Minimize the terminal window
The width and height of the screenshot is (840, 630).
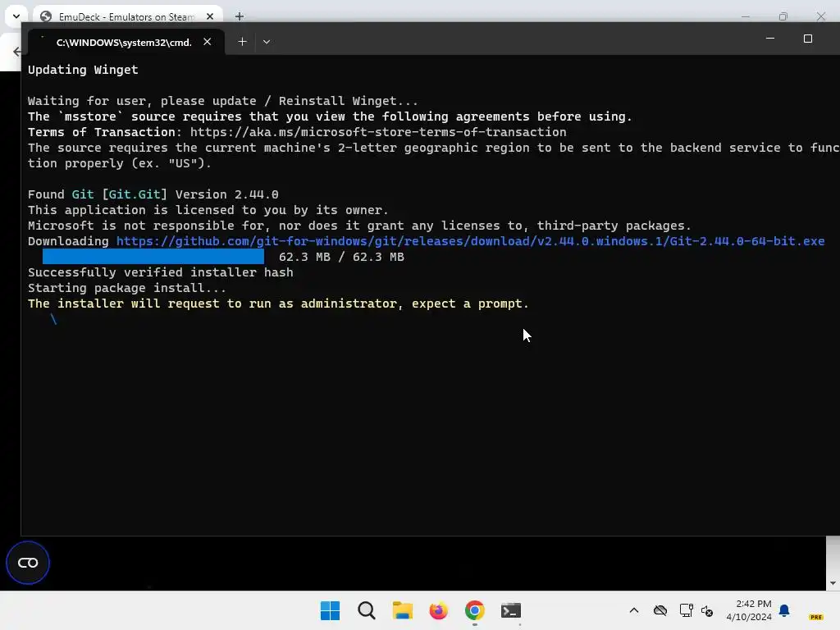tap(769, 39)
